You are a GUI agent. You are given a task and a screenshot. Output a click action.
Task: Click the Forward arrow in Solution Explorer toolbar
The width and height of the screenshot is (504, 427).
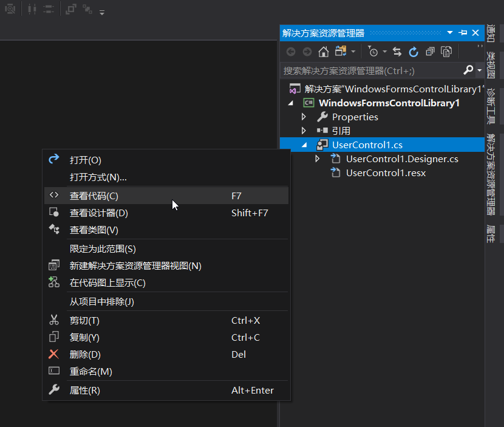click(x=307, y=52)
